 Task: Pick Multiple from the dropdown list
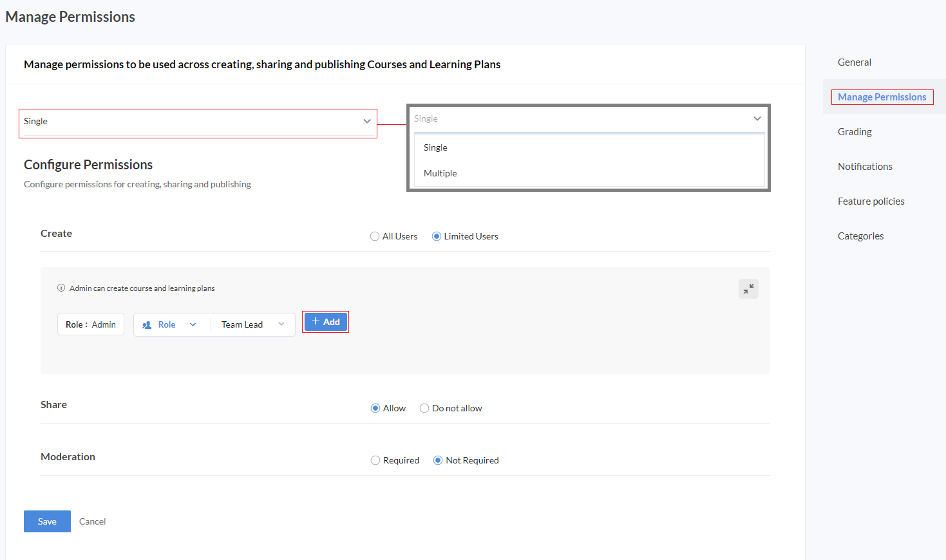[x=589, y=173]
